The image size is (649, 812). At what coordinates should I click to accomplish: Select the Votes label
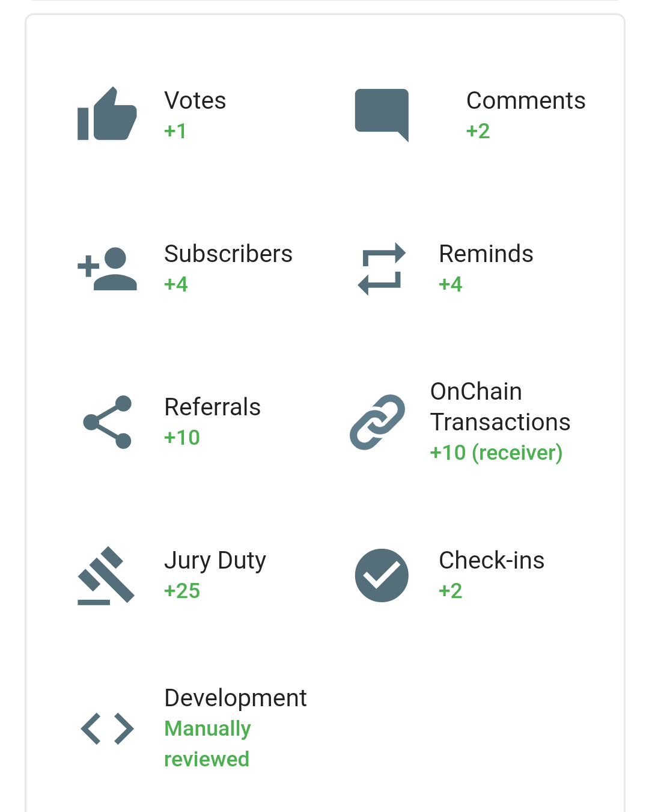195,100
